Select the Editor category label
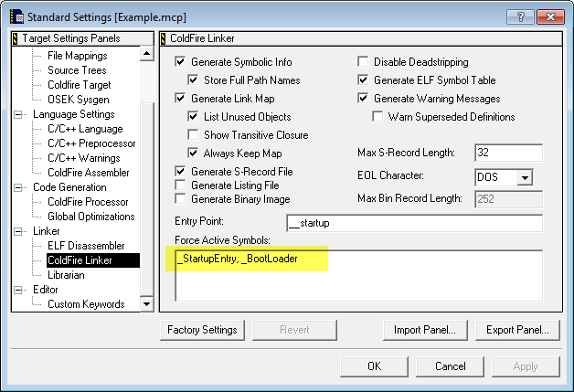 point(46,290)
